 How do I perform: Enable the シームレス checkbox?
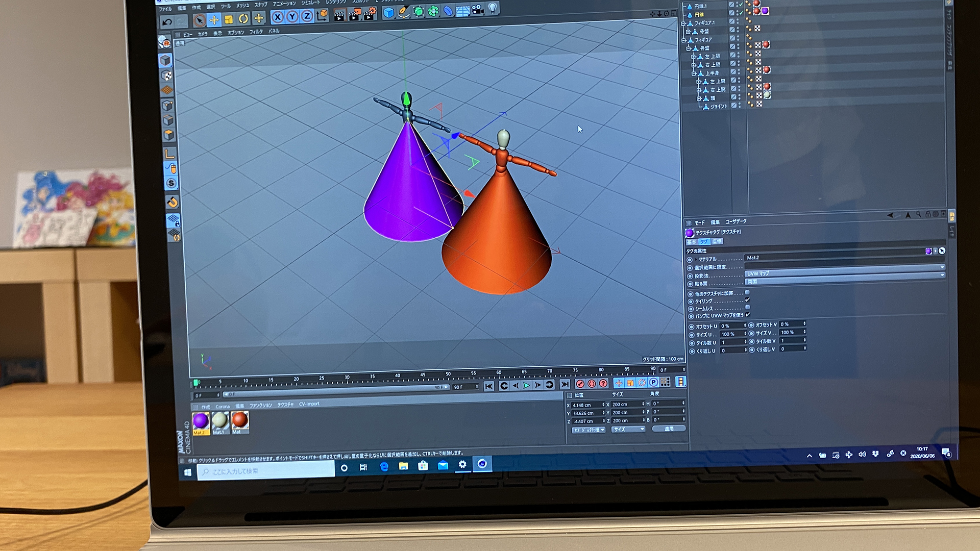tap(747, 307)
